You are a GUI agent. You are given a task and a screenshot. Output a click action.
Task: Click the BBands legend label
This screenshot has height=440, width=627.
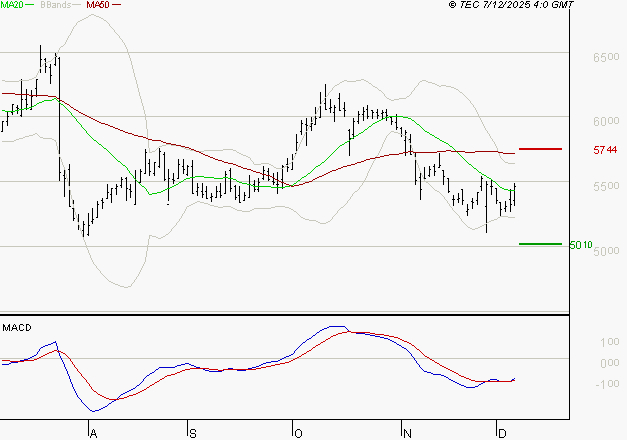56,5
